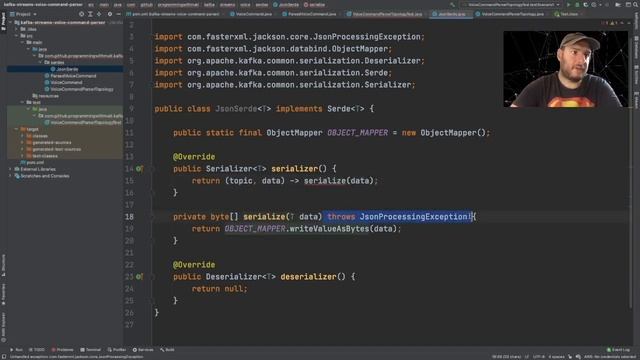Click the override gutter icon on line 23
The image size is (640, 360).
click(x=139, y=277)
